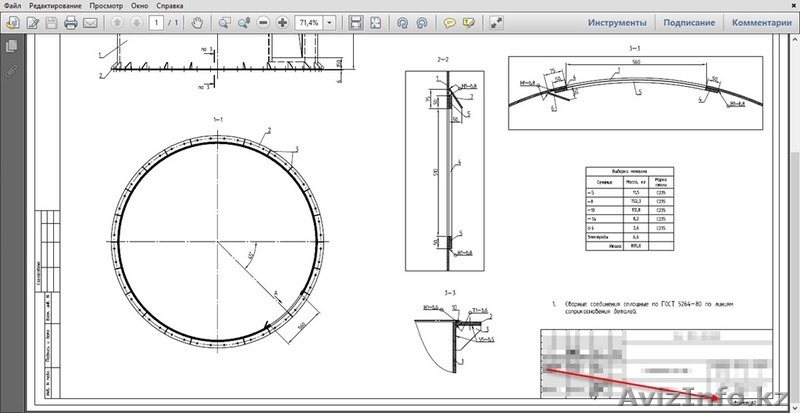The image size is (800, 413).
Task: Open the attachments paperclip panel
Action: pyautogui.click(x=12, y=72)
